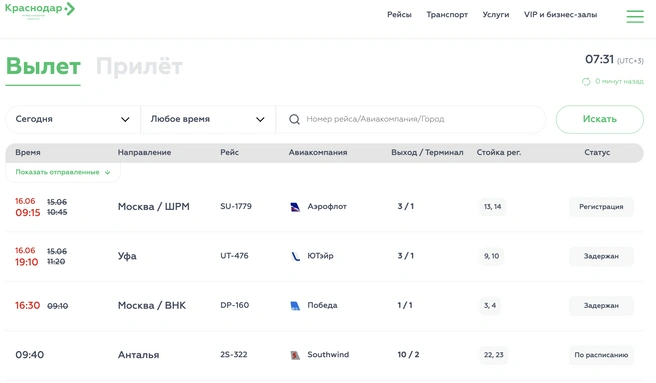Screen dimensions: 656x383
Task: Select flight number UT-476
Action: click(234, 256)
